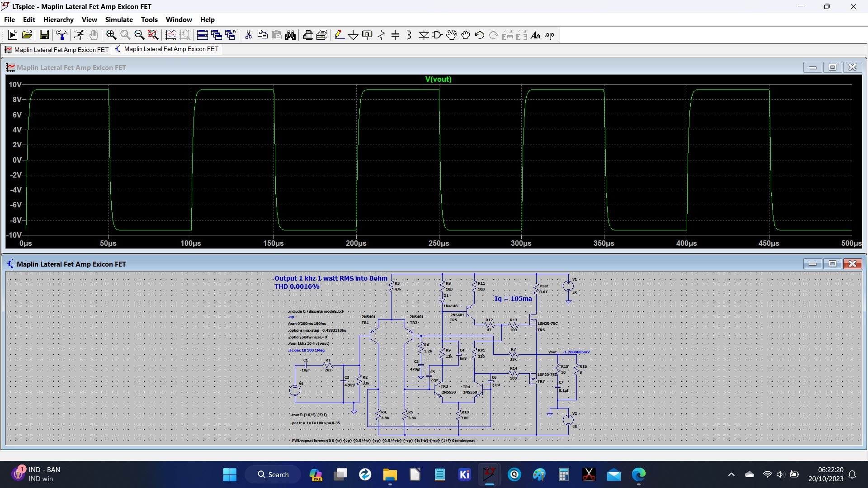Select the Drag closed-hand tool

(x=466, y=35)
